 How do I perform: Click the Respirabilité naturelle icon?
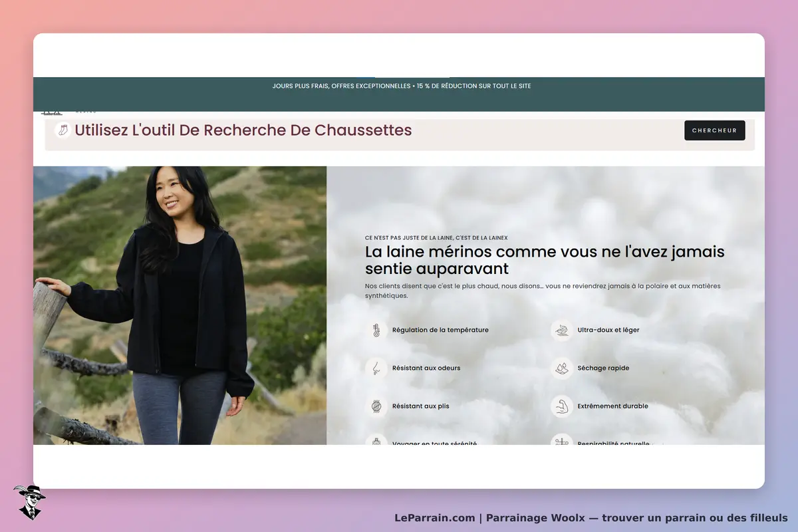pyautogui.click(x=562, y=440)
